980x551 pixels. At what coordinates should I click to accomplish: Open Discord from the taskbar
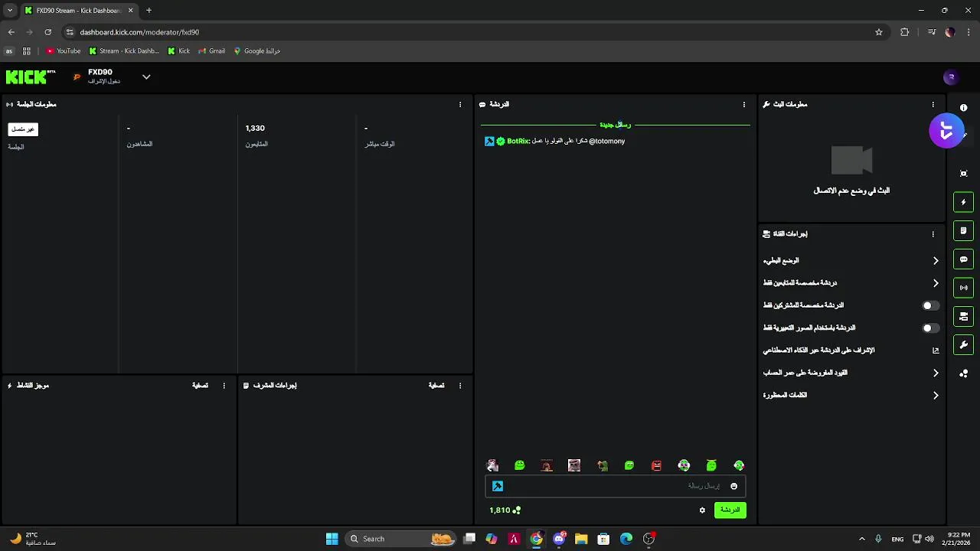point(559,539)
